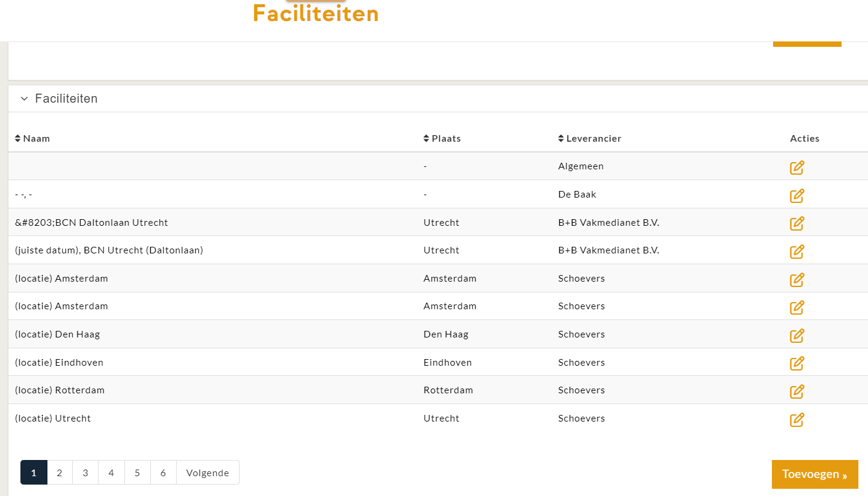Edit the (locatie) Den Haag facility
The image size is (868, 496).
click(x=797, y=335)
